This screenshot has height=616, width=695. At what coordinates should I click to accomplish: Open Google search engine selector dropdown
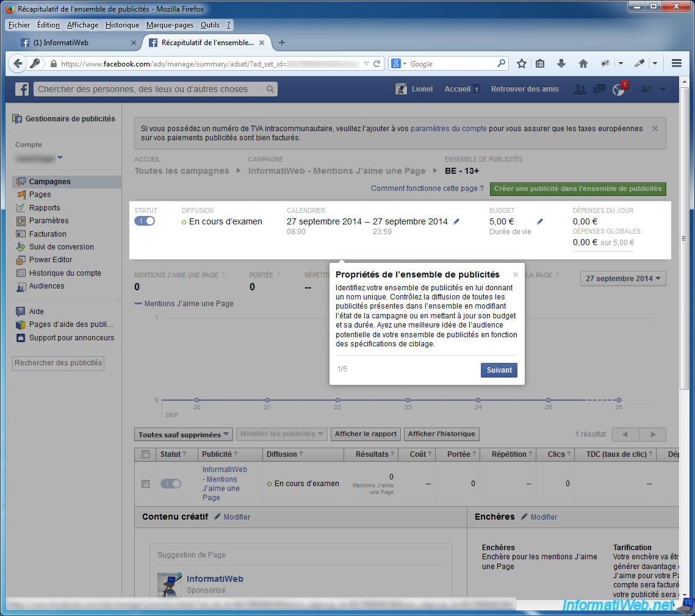(399, 63)
